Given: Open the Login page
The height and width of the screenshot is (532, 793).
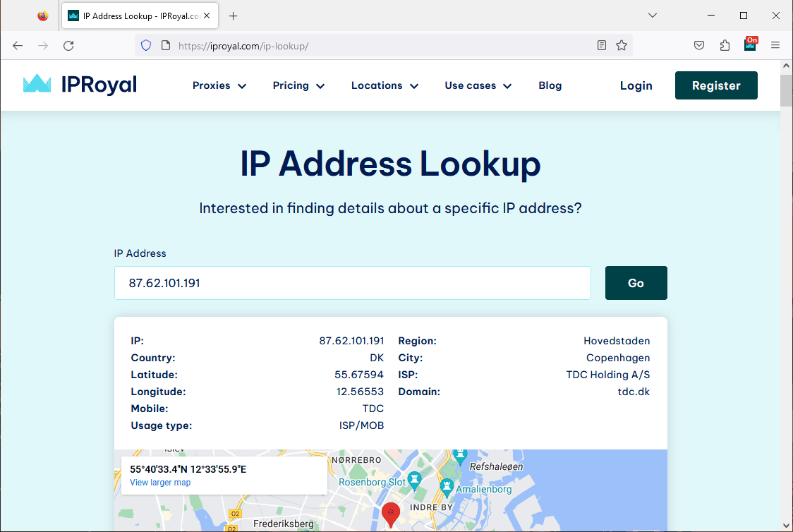Looking at the screenshot, I should 636,85.
